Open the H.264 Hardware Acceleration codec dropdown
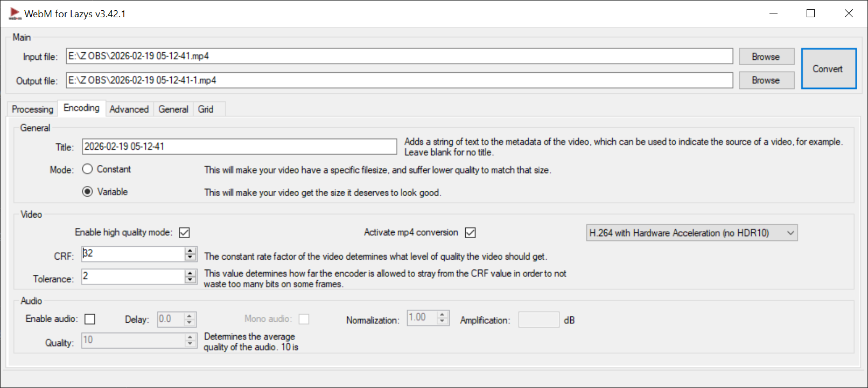Viewport: 868px width, 388px height. point(692,233)
